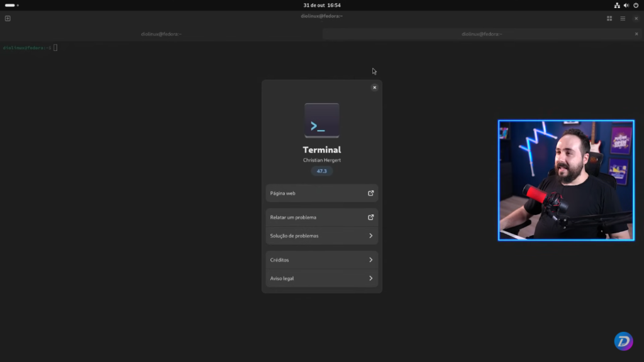Click the Terminal app icon

(322, 120)
